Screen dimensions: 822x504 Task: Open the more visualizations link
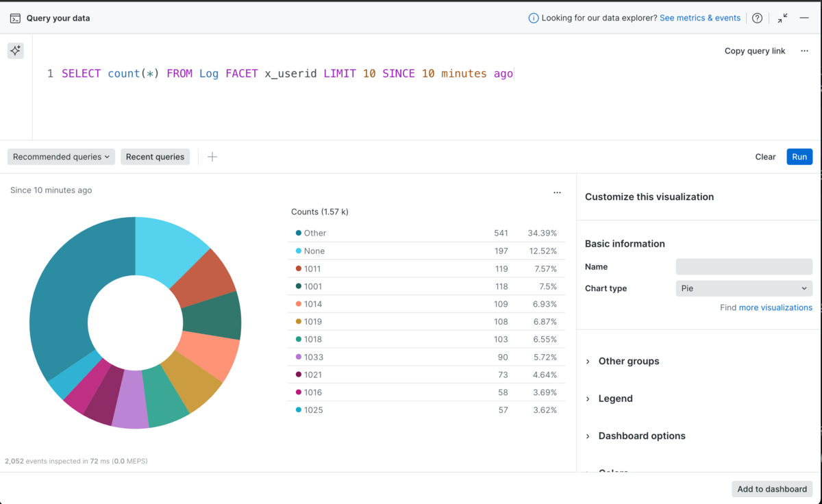775,307
